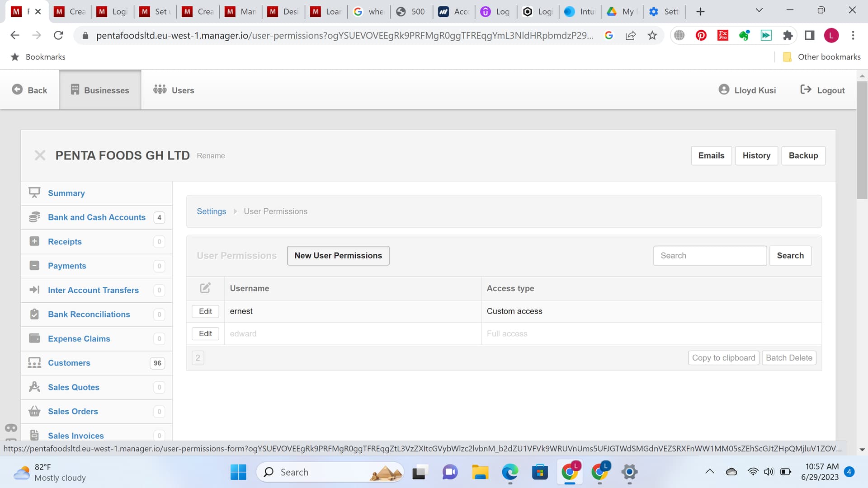Click the Bank Reconciliations clipboard icon
Image resolution: width=868 pixels, height=488 pixels.
pos(34,314)
